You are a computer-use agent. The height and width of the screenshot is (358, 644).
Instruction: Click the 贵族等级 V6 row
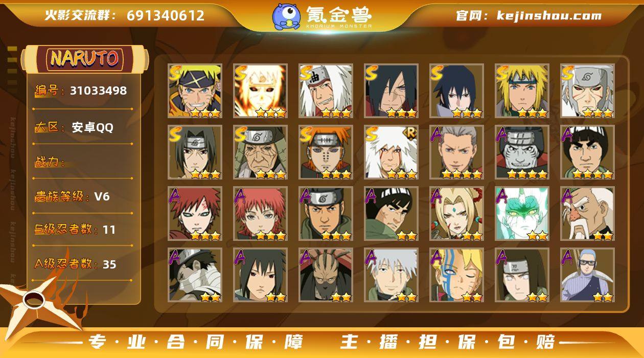(x=72, y=196)
